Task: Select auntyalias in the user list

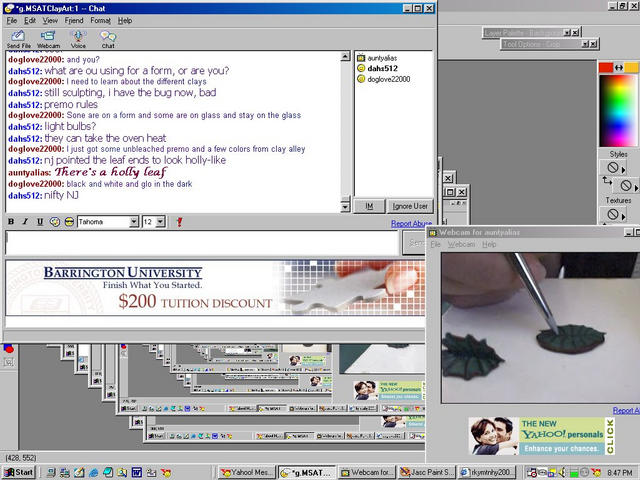Action: (382, 58)
